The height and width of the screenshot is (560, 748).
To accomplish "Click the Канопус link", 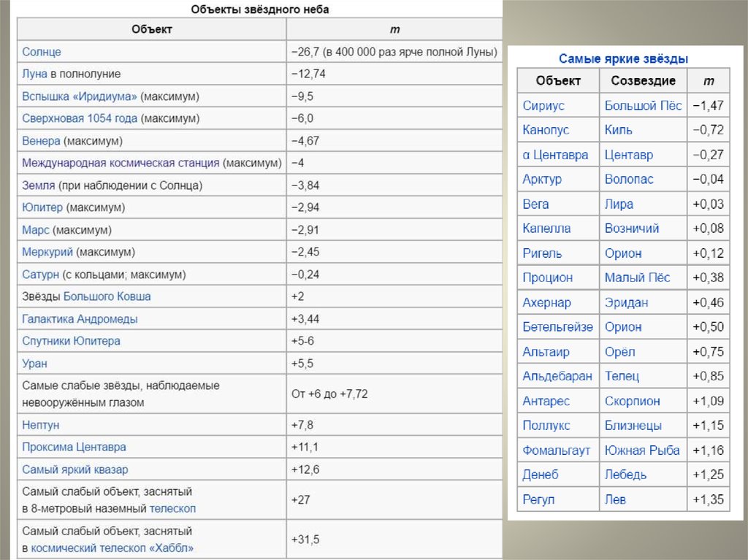I will 546,130.
